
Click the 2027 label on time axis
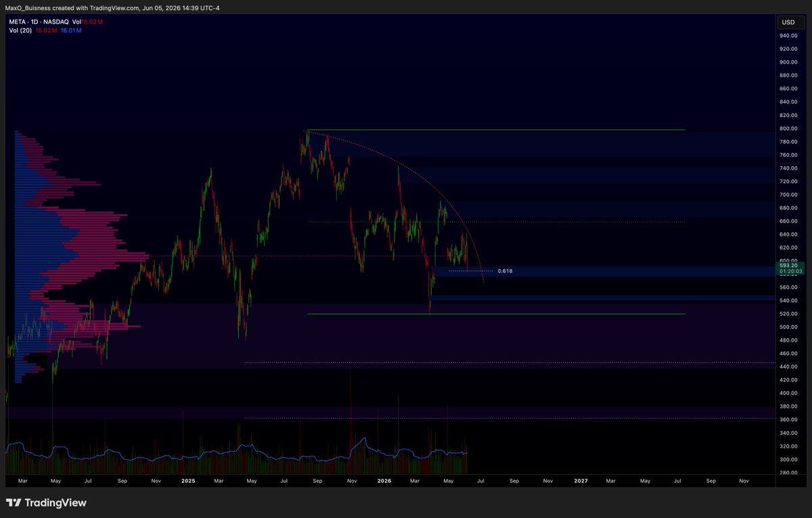point(581,481)
